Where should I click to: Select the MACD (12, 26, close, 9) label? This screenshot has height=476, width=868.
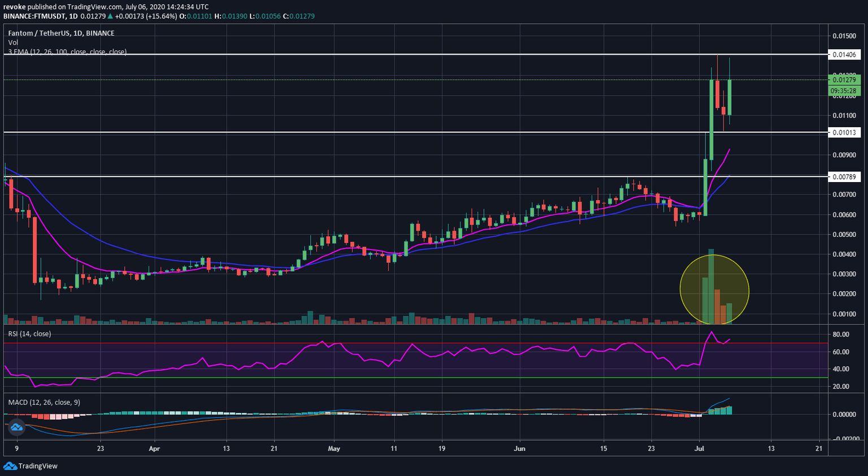(x=44, y=402)
